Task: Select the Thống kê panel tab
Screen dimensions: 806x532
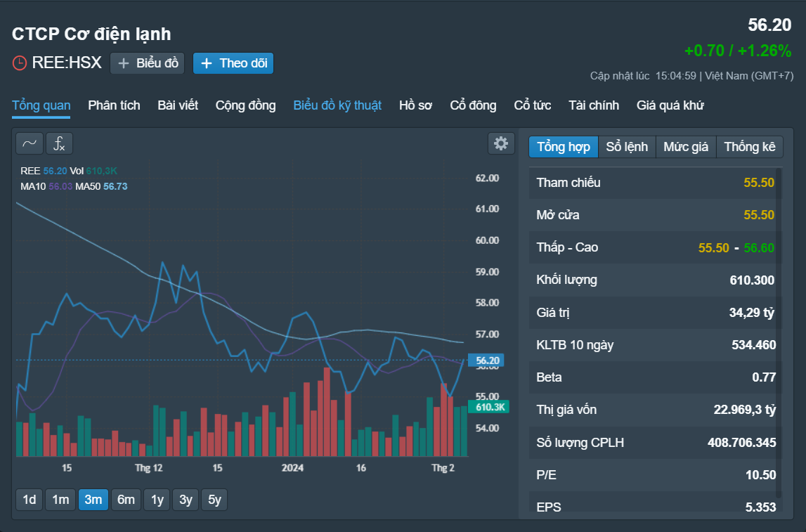Action: pyautogui.click(x=750, y=147)
